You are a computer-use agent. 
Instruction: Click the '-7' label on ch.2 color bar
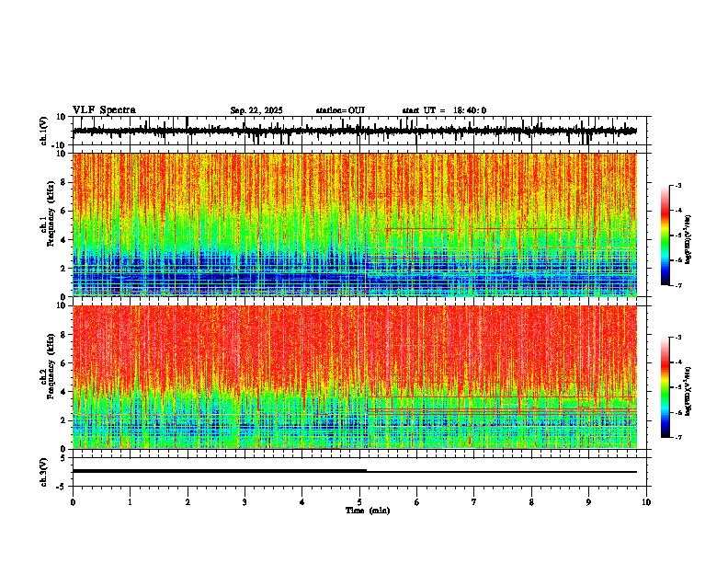coord(677,437)
